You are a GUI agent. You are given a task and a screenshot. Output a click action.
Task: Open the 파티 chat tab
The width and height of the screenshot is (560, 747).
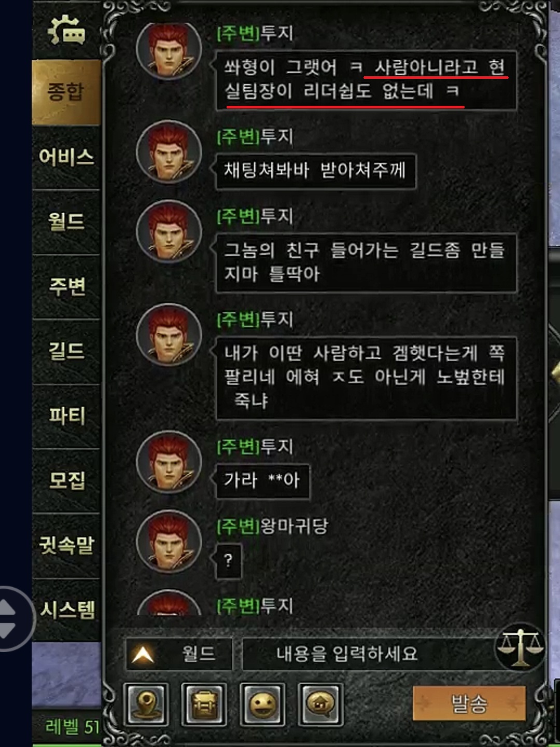[x=66, y=416]
